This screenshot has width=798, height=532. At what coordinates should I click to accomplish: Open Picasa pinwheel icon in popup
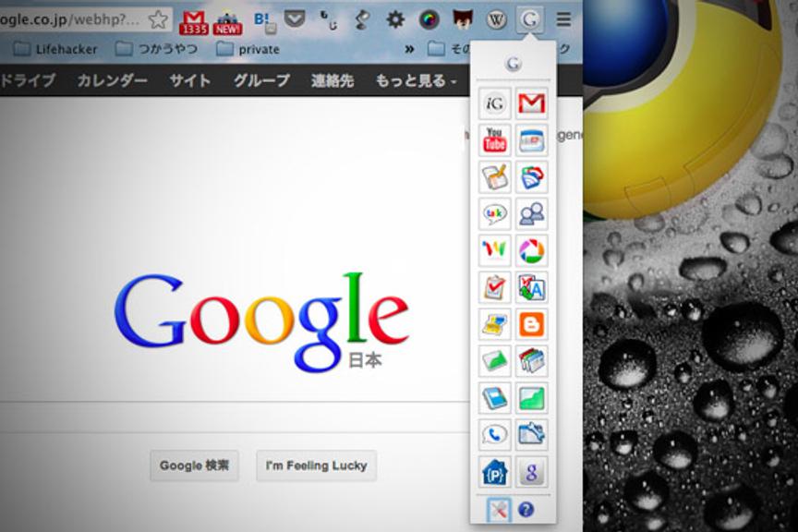click(531, 250)
